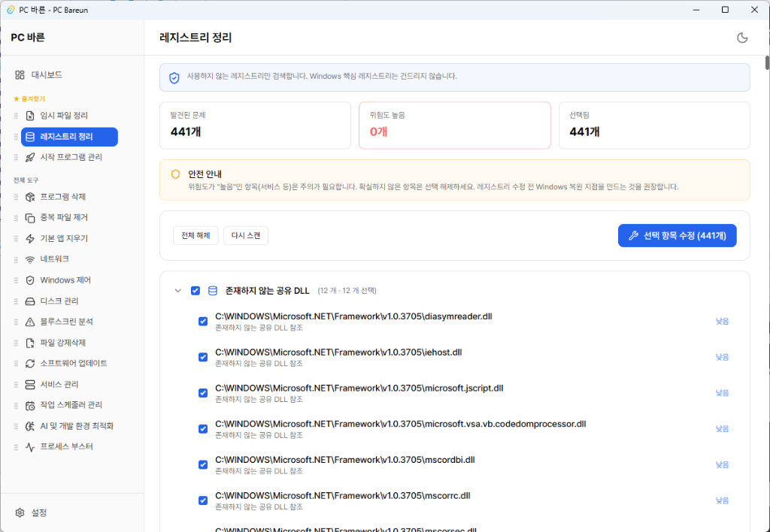Viewport: 770px width, 532px height.
Task: Click the 존재하지 않는 공유 DLL group title
Action: point(267,291)
